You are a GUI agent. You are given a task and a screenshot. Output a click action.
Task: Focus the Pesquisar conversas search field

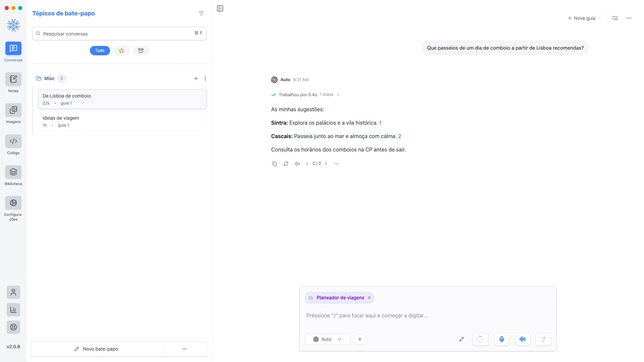click(x=119, y=34)
